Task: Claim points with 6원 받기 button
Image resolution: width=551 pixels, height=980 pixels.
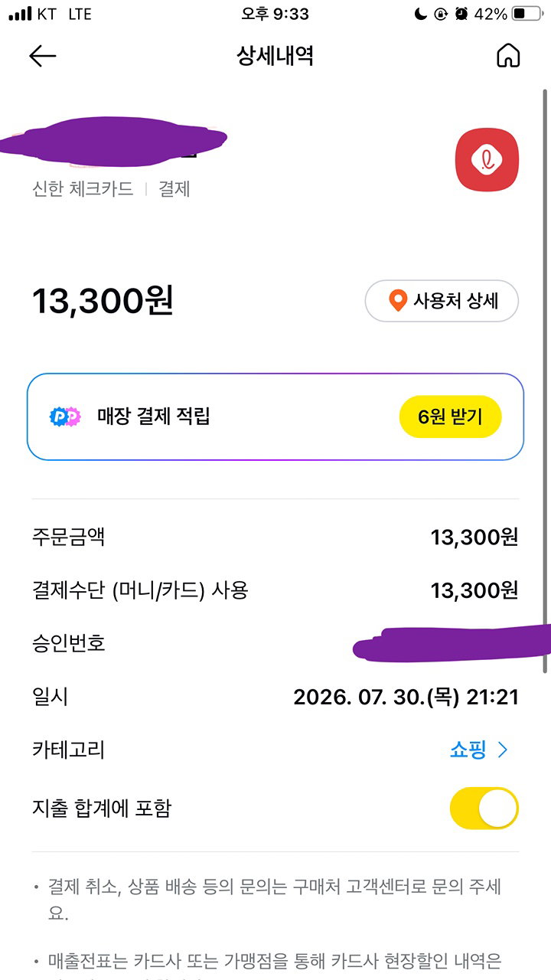Action: click(450, 417)
